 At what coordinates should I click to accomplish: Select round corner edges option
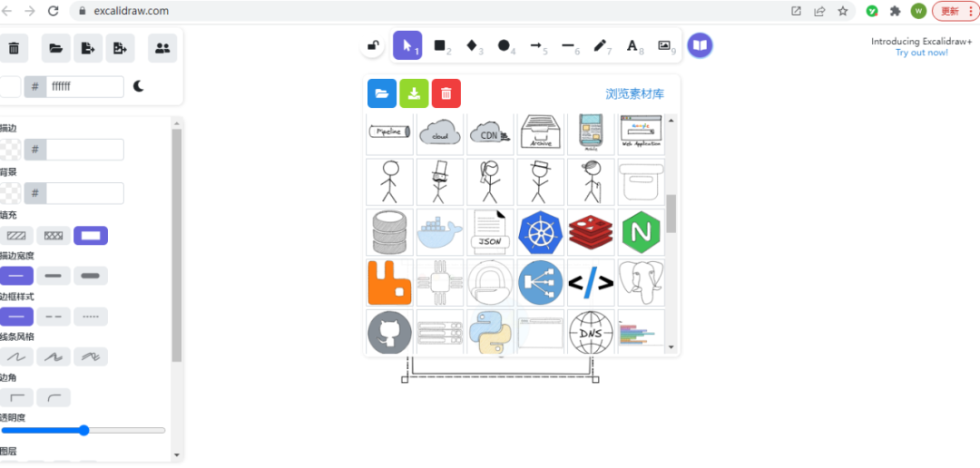pos(54,397)
